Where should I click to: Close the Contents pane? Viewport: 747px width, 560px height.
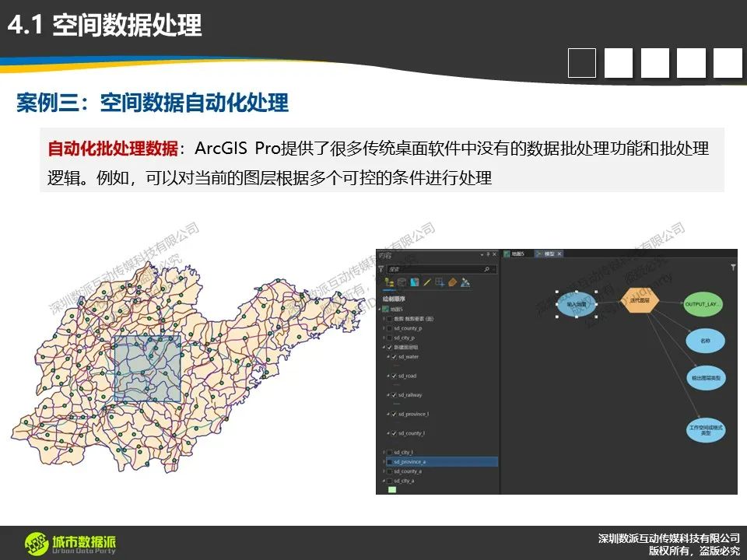494,254
